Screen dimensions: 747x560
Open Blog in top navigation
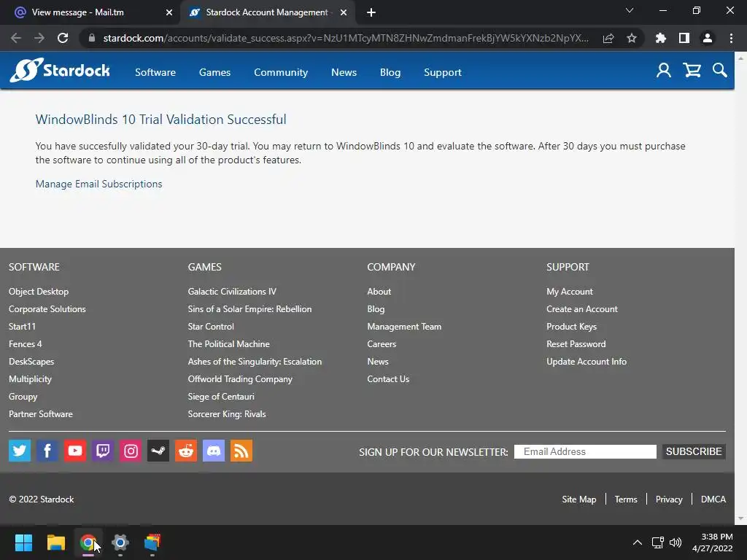pos(390,72)
